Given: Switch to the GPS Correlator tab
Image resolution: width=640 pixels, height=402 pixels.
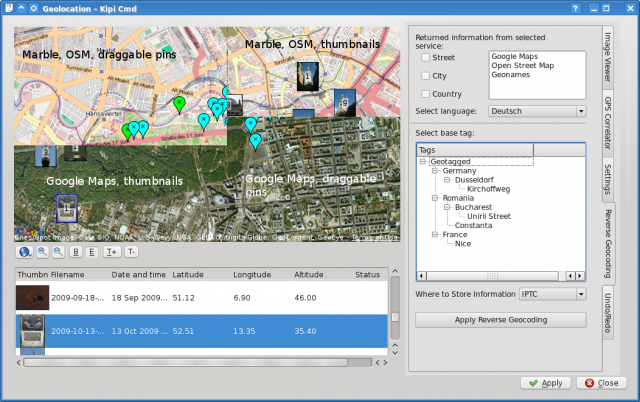Looking at the screenshot, I should click(x=607, y=124).
